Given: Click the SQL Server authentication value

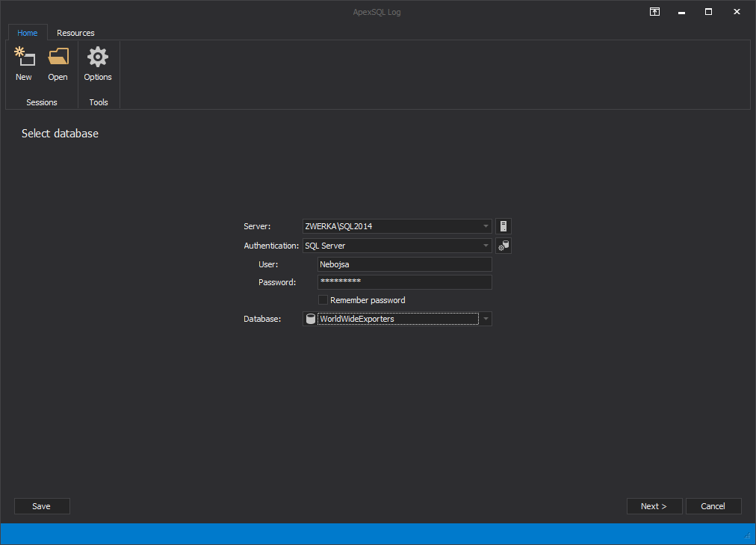Looking at the screenshot, I should (x=325, y=246).
